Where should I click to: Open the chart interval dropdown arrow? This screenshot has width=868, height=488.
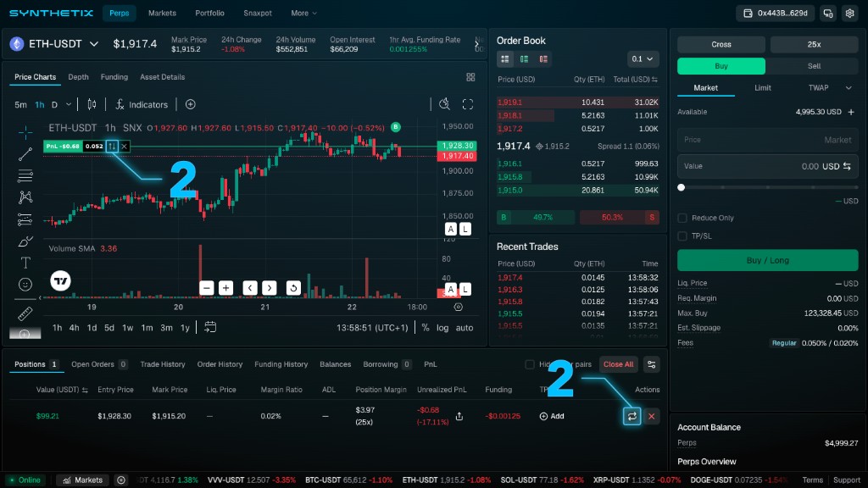click(x=69, y=104)
